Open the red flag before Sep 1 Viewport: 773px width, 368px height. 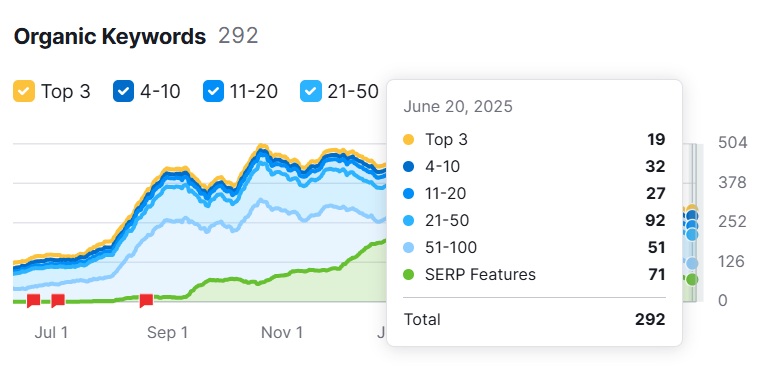(x=146, y=300)
